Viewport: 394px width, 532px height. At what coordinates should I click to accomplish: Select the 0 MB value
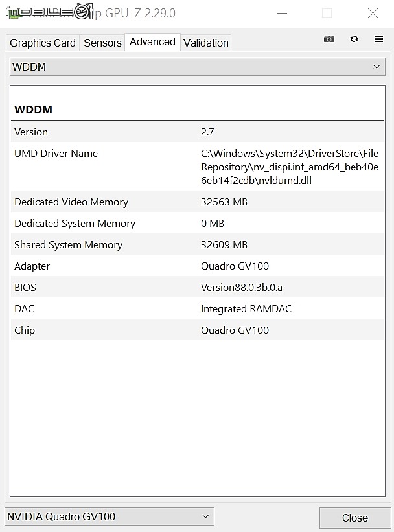[x=213, y=224]
